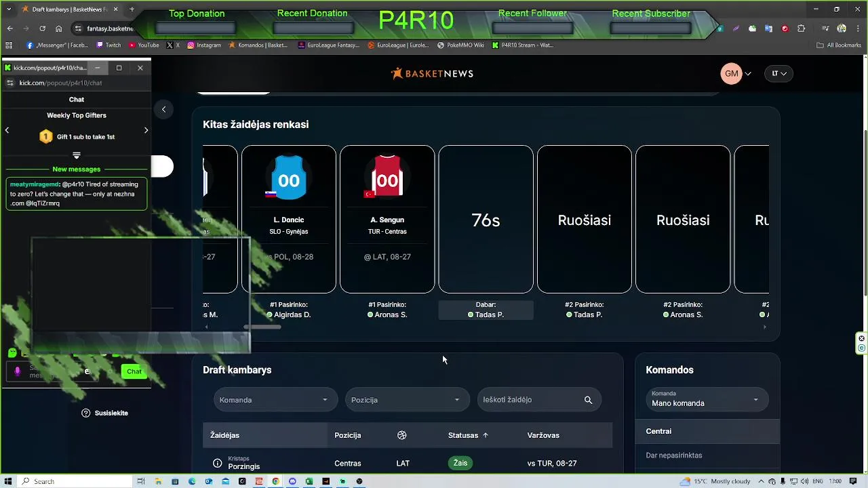Open the LT language dropdown
868x488 pixels.
778,73
